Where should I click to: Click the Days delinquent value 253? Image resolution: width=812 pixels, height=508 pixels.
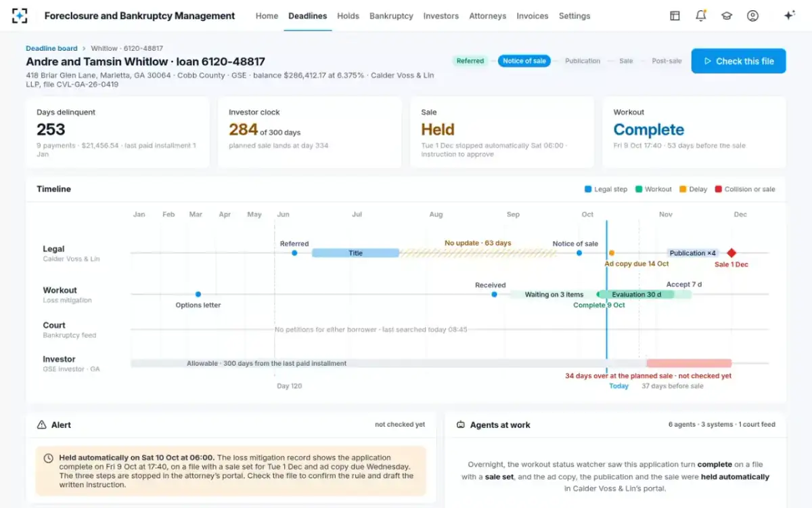(51, 129)
